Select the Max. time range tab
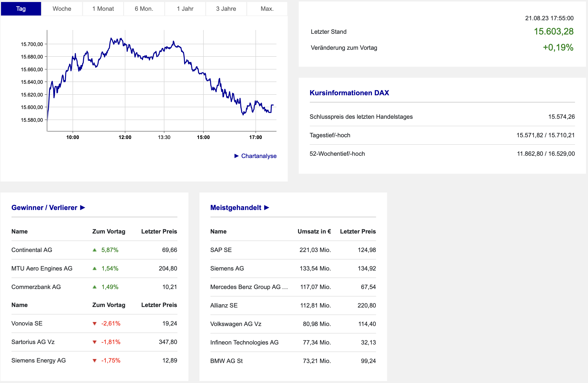 tap(267, 9)
